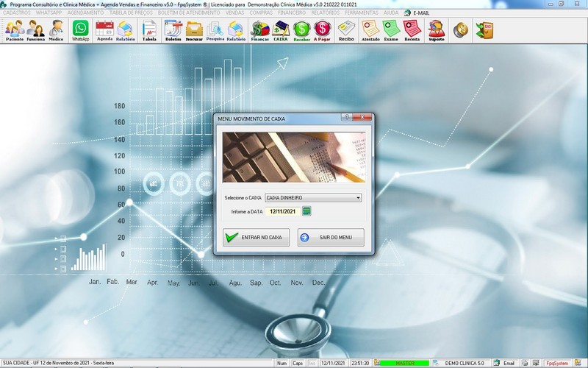
Task: Click the Informe a DATA input field
Action: (x=283, y=211)
